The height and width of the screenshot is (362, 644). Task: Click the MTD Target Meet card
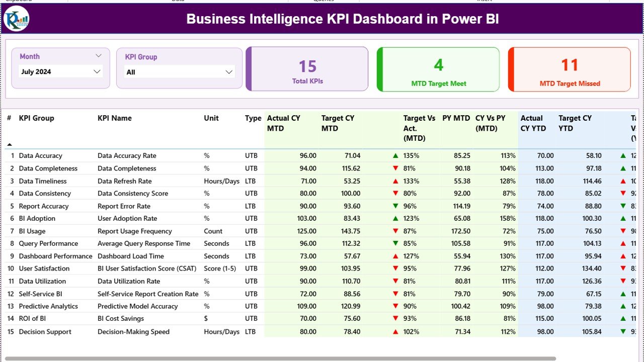click(438, 69)
